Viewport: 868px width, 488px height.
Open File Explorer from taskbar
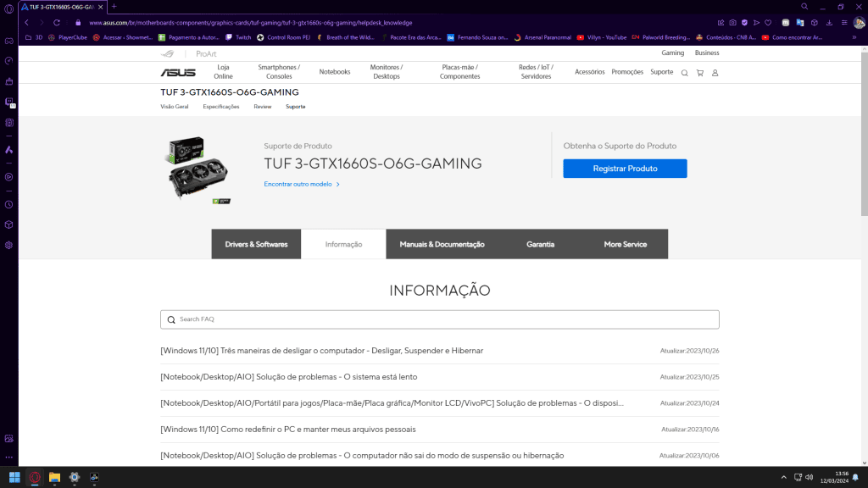click(x=54, y=477)
